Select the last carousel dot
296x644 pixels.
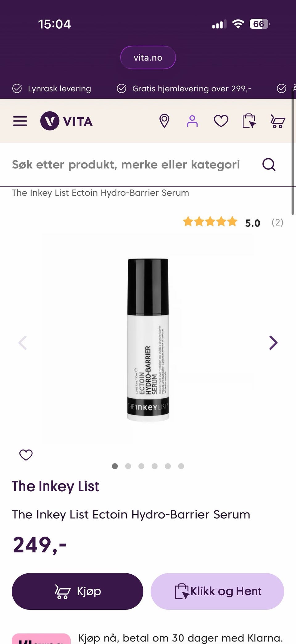pos(181,466)
